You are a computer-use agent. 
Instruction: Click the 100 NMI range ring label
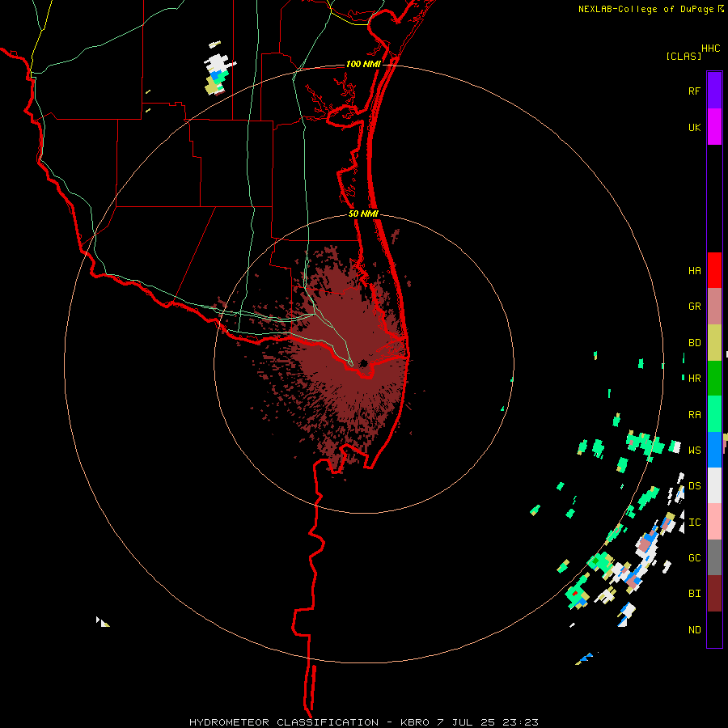click(x=362, y=64)
